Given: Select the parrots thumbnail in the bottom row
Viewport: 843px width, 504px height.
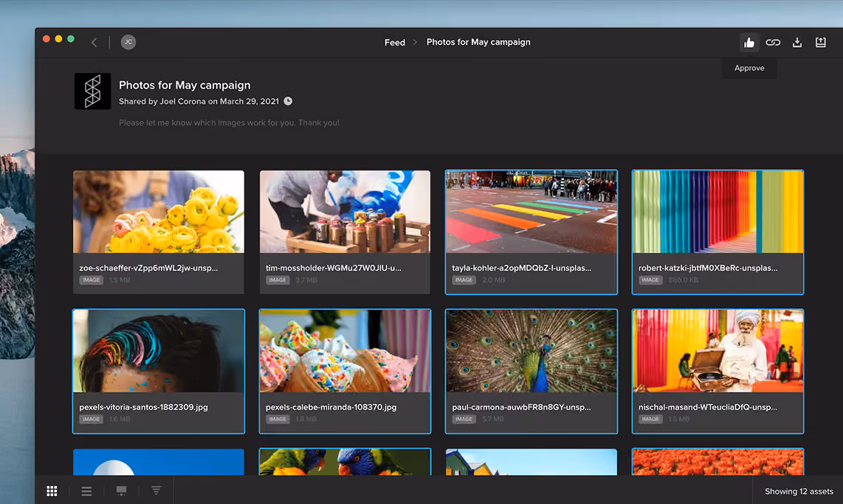Looking at the screenshot, I should click(x=345, y=462).
